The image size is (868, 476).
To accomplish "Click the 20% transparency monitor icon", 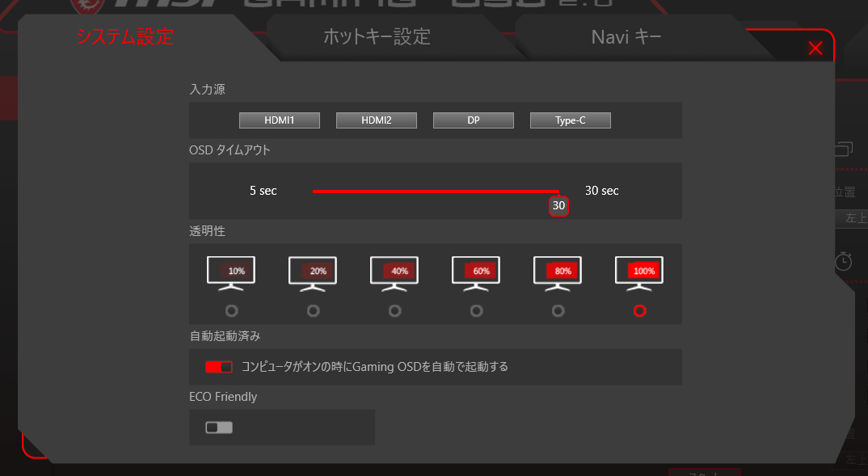I will (x=313, y=273).
